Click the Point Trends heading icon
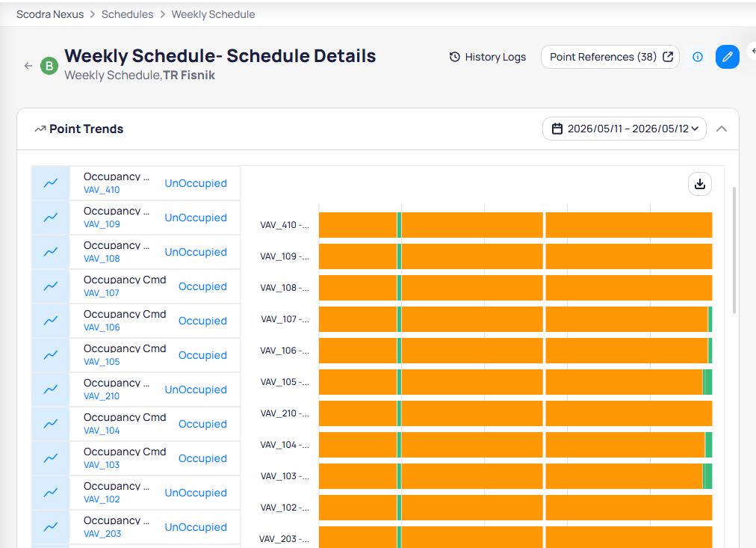This screenshot has height=548, width=756. pyautogui.click(x=40, y=129)
